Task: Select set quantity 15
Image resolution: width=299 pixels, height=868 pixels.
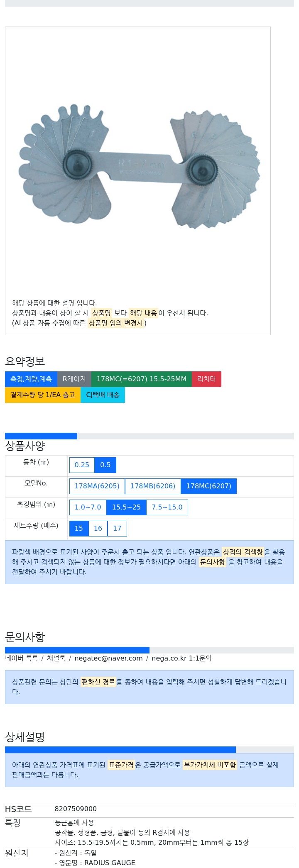Action: [79, 529]
